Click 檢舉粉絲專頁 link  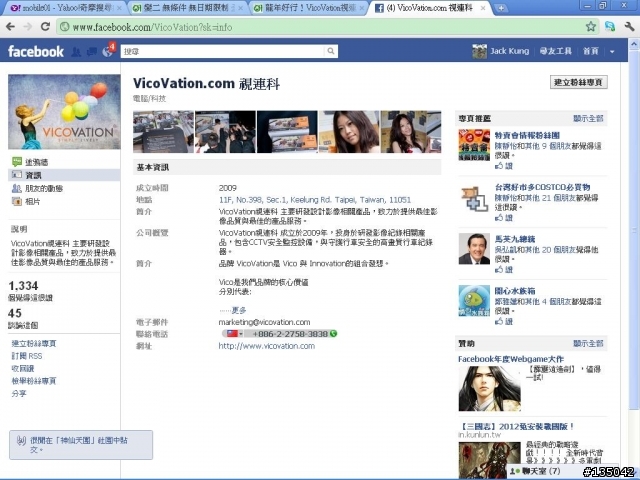click(x=33, y=381)
